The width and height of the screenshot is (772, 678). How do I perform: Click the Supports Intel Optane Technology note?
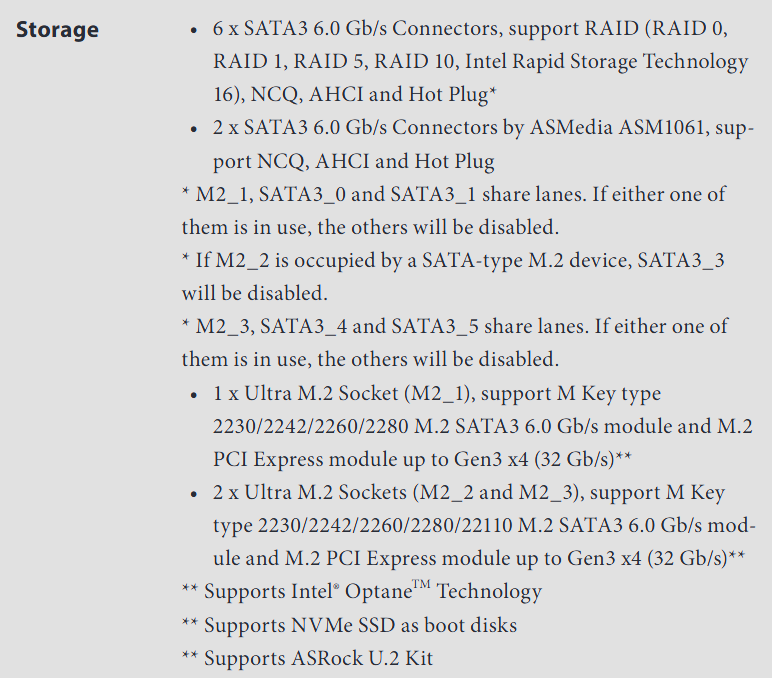(361, 591)
